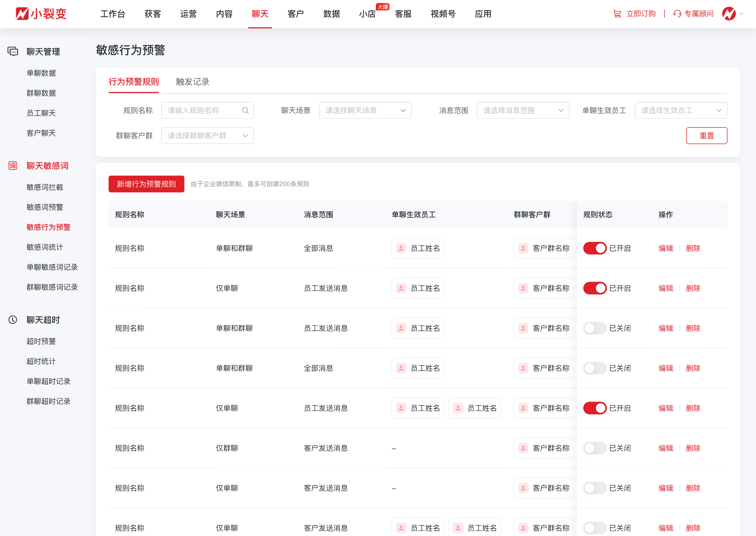This screenshot has height=536, width=756.
Task: Enable the last visible rule's switch
Action: (595, 528)
